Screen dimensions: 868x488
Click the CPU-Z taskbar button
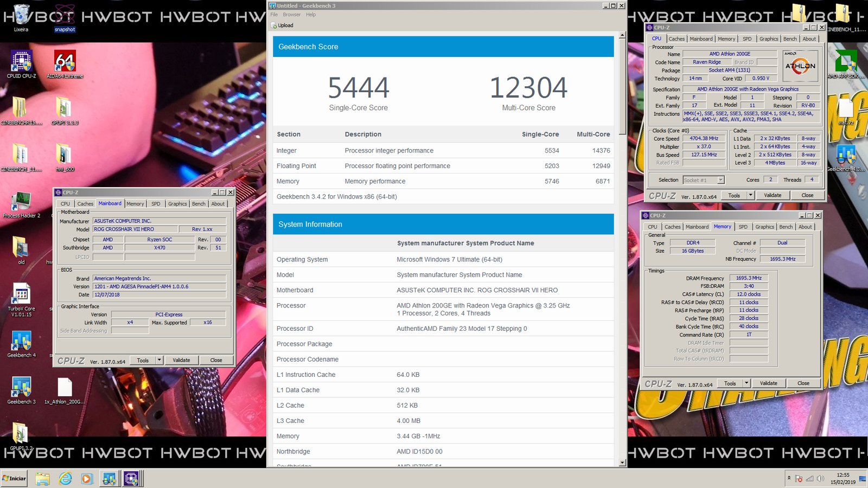tap(131, 478)
